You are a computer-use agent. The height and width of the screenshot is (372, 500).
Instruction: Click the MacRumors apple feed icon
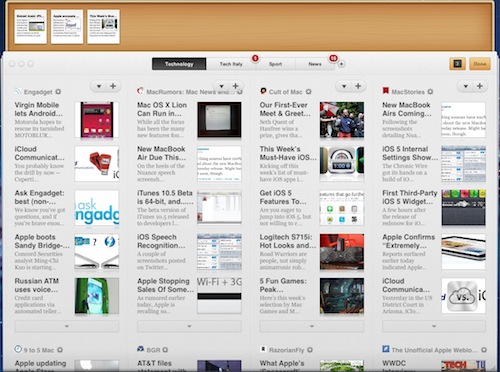(x=140, y=91)
